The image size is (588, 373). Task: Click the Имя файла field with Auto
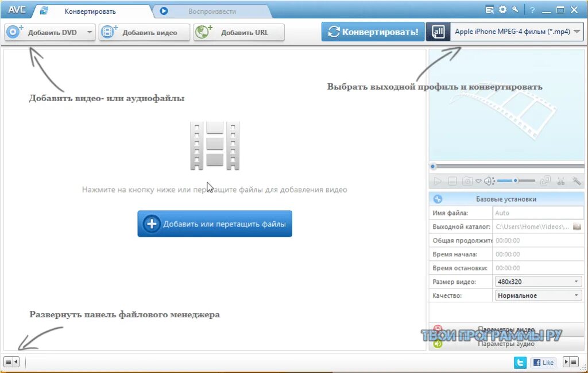pyautogui.click(x=537, y=213)
